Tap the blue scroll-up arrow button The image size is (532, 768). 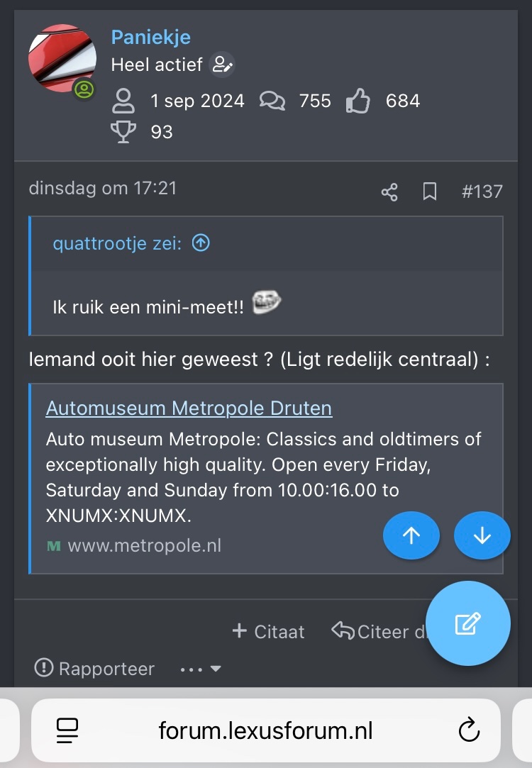[411, 535]
